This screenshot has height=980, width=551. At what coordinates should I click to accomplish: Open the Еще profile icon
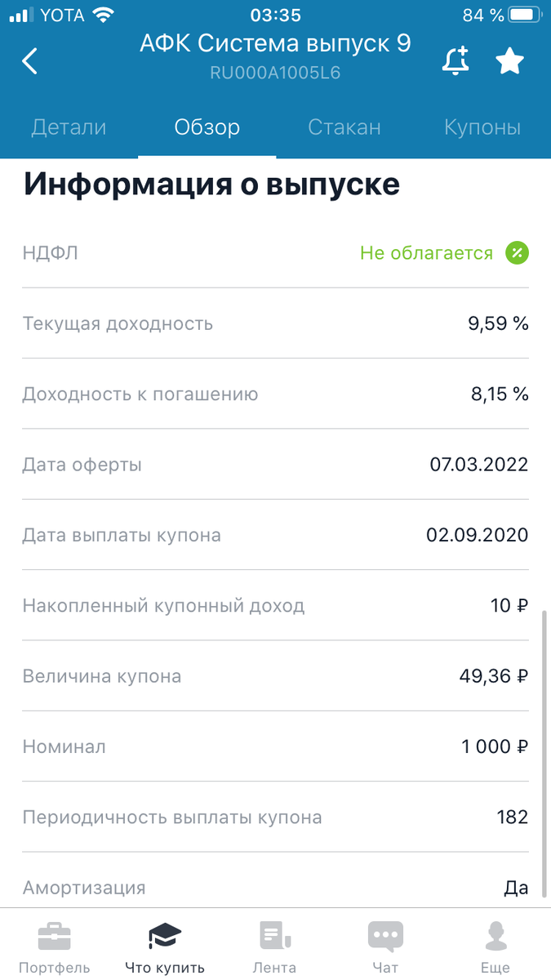point(495,935)
